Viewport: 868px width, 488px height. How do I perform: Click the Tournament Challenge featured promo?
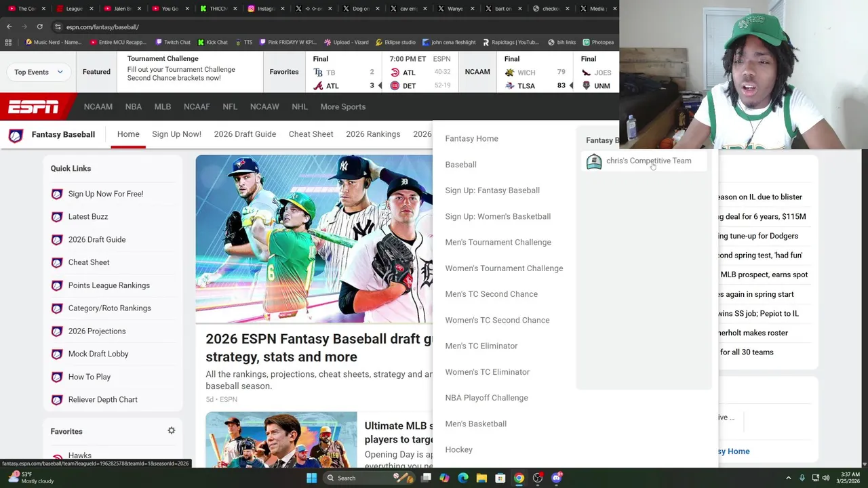pyautogui.click(x=181, y=69)
